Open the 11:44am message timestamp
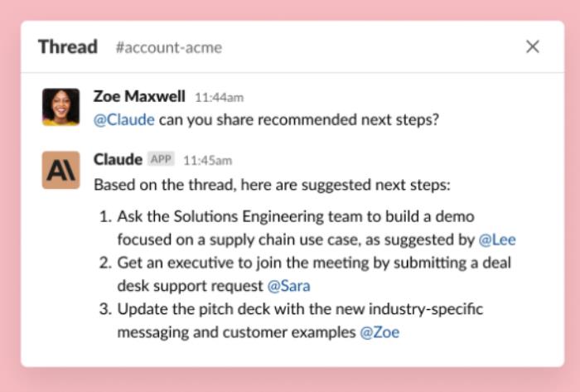 219,98
